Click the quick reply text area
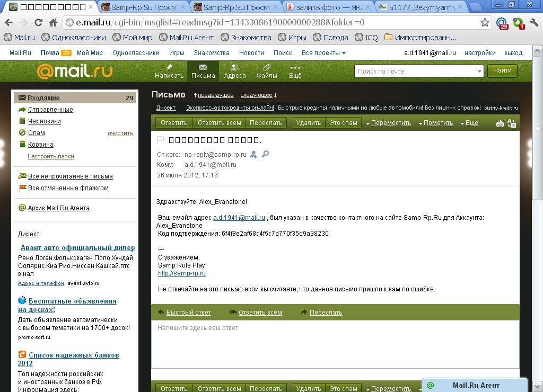The height and width of the screenshot is (392, 543). (x=335, y=344)
